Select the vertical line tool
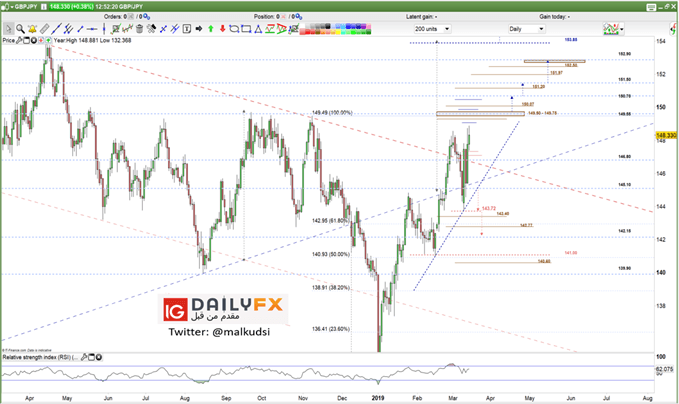The image size is (679, 404). point(104,29)
